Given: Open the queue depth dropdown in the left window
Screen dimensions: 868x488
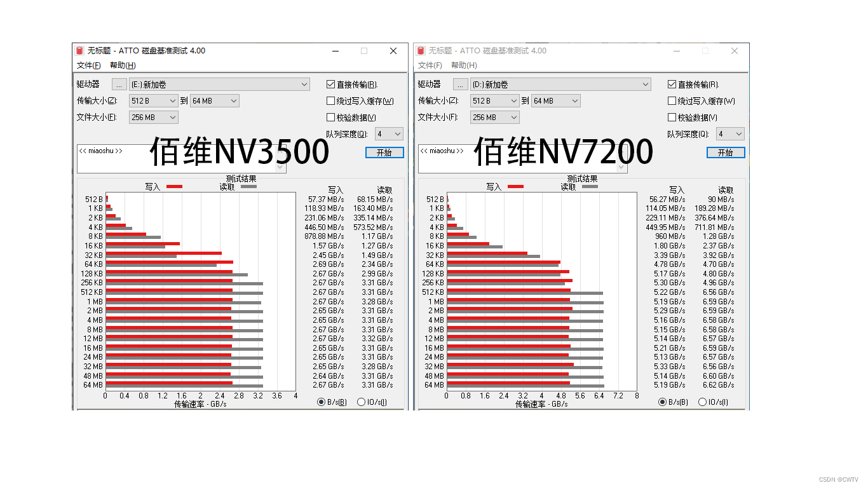Looking at the screenshot, I should [389, 134].
